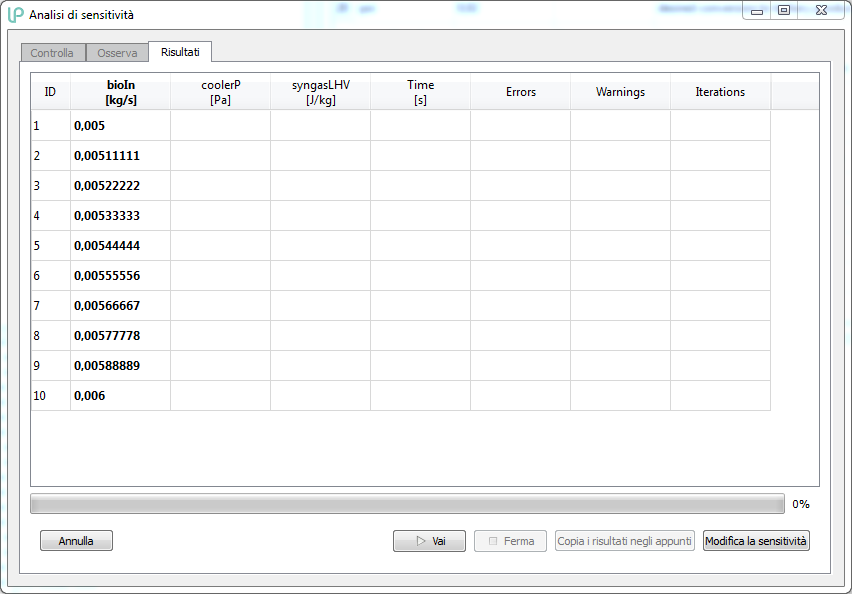
Task: Click the progress bar showing 0%
Action: (x=407, y=504)
